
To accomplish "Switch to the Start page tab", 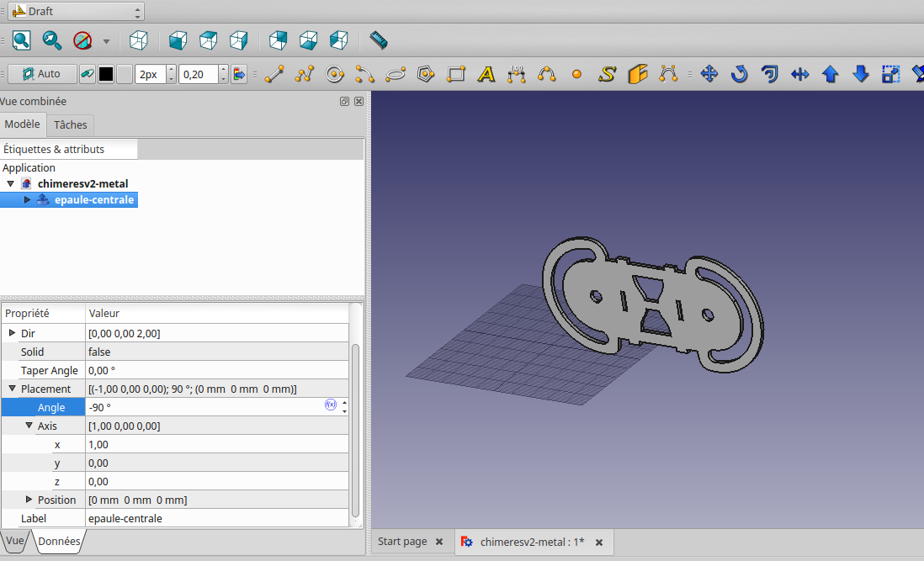I will (x=402, y=542).
